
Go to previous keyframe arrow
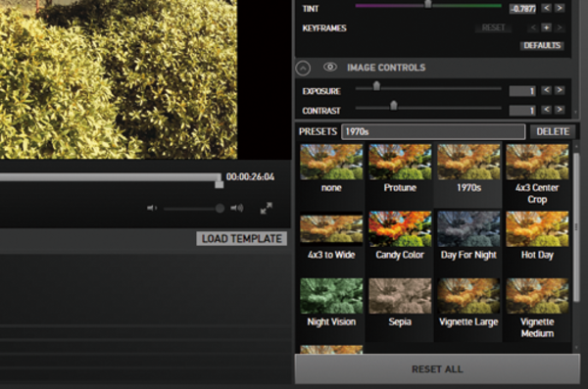[533, 27]
